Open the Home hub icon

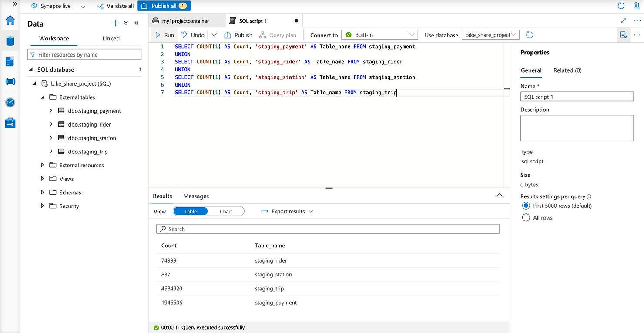(10, 20)
